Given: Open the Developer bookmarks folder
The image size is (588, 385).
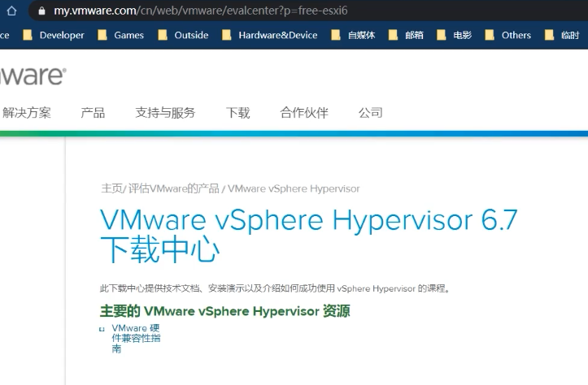Looking at the screenshot, I should point(54,35).
